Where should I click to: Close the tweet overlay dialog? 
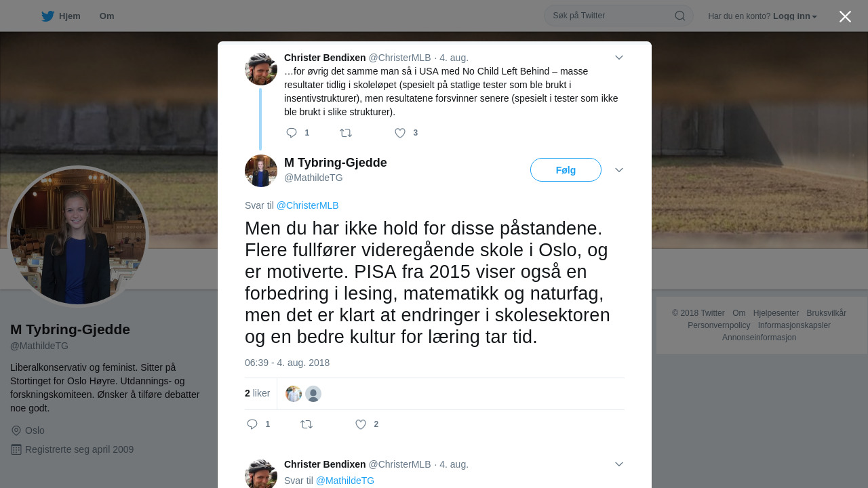[x=845, y=16]
